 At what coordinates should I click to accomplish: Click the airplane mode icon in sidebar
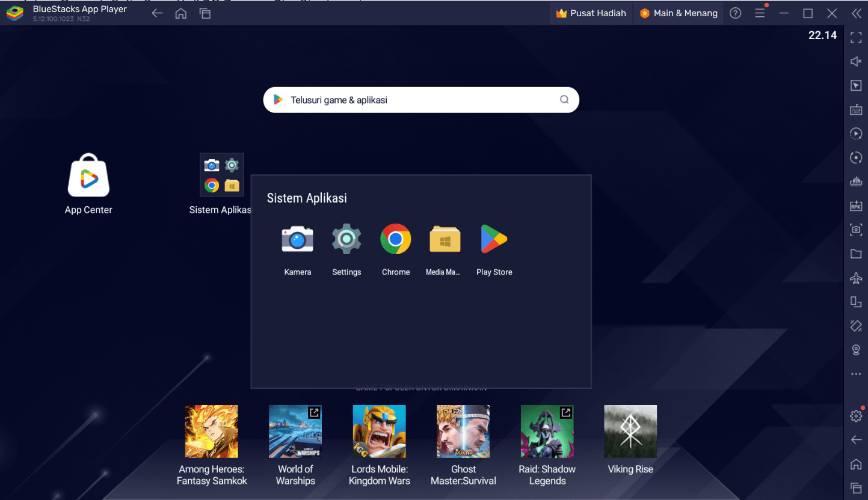856,278
